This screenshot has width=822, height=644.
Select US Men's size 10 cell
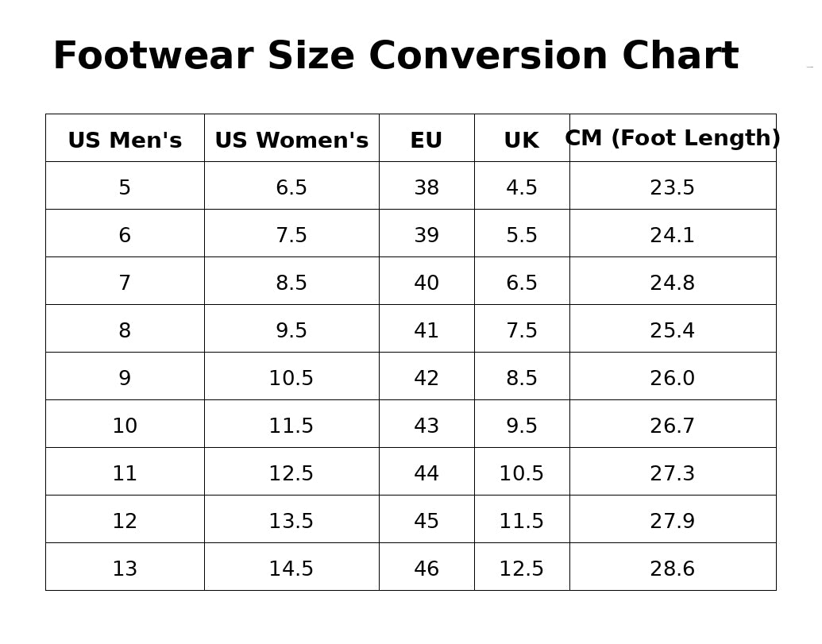(125, 424)
